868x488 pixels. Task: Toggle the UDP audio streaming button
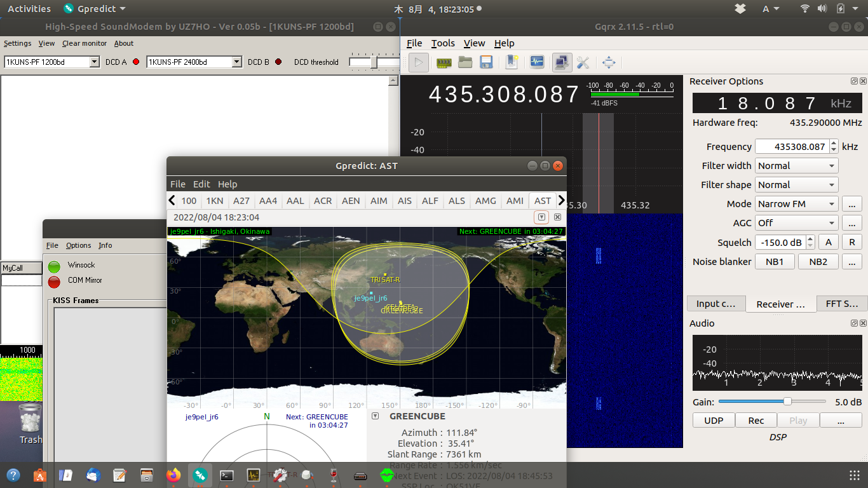pos(714,420)
